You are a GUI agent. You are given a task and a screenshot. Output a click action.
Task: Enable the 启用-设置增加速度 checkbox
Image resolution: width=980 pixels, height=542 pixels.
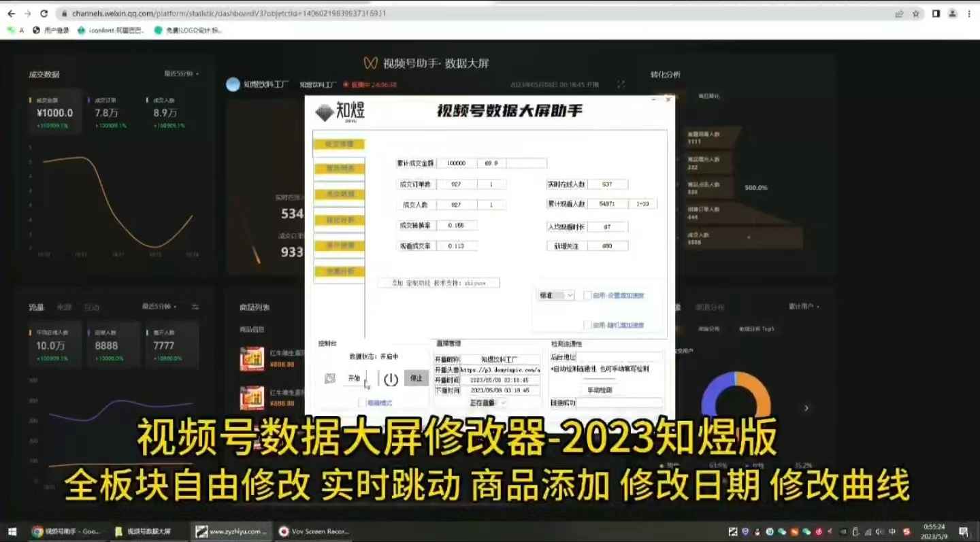point(587,295)
